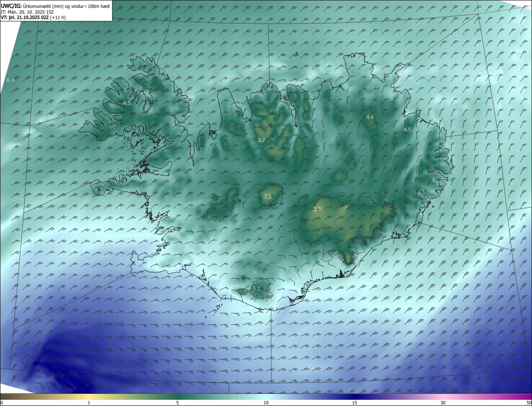Select the 3.7 precipitation label in the north
This screenshot has height=406, width=532.
point(261,140)
